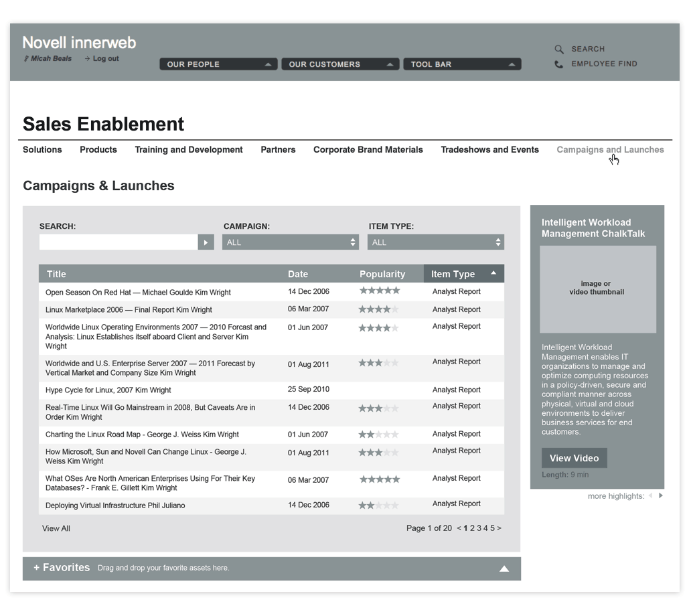Screen dimensions: 689x616
Task: Show previous highlight with left arrow
Action: [651, 495]
